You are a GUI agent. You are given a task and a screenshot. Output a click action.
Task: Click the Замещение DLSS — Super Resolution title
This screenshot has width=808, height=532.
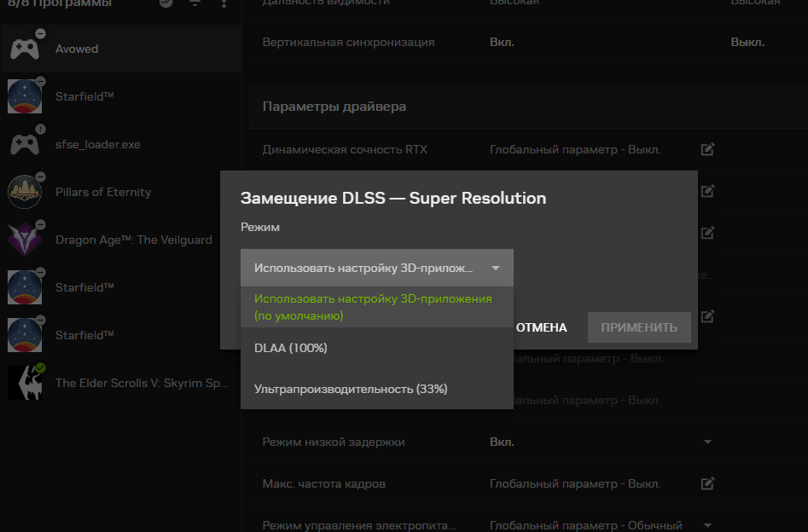393,199
